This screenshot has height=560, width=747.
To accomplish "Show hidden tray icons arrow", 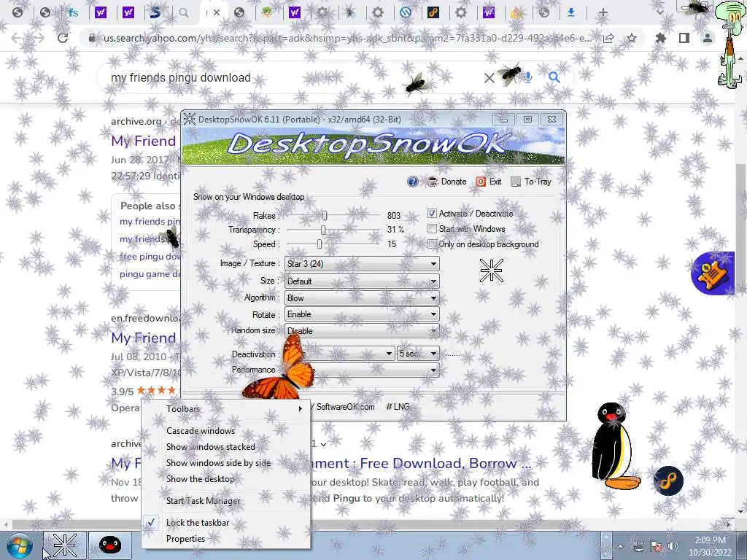I will click(620, 546).
